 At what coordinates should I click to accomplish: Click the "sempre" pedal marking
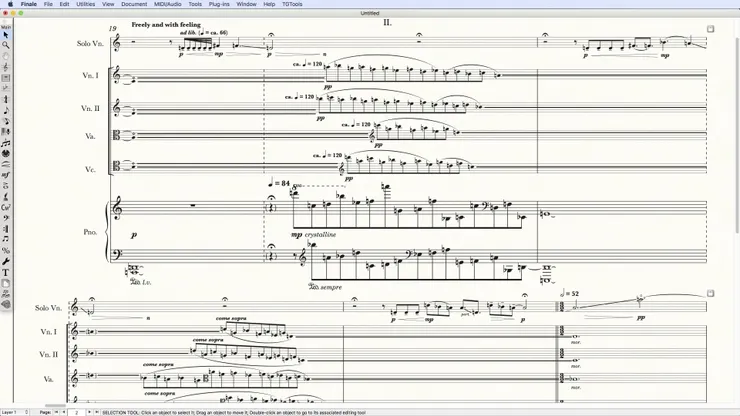click(x=331, y=287)
